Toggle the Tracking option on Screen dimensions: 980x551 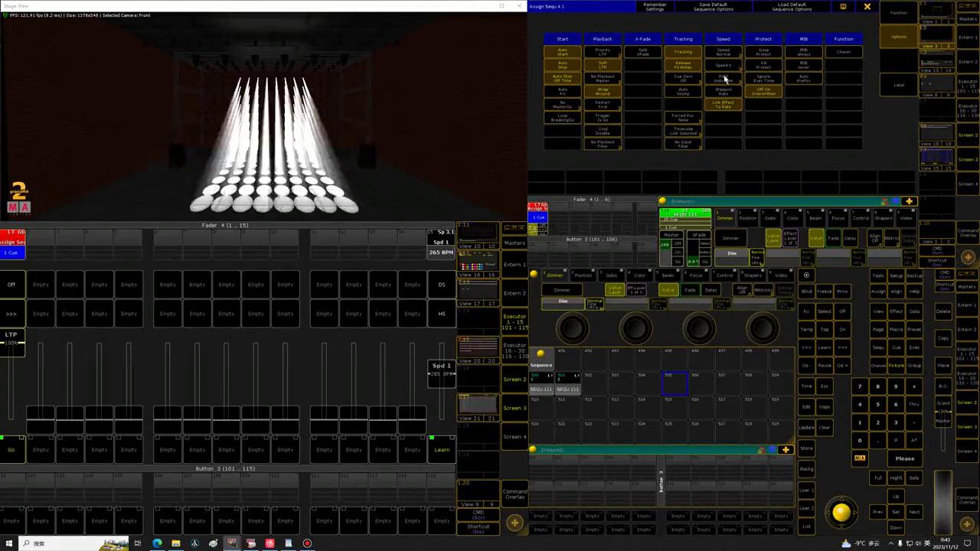pyautogui.click(x=682, y=52)
